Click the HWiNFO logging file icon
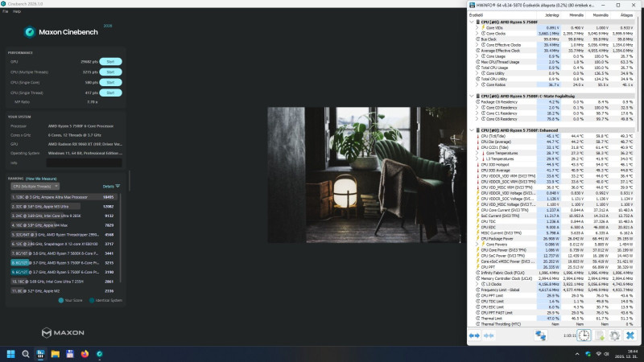The width and height of the screenshot is (644, 362). 600,335
